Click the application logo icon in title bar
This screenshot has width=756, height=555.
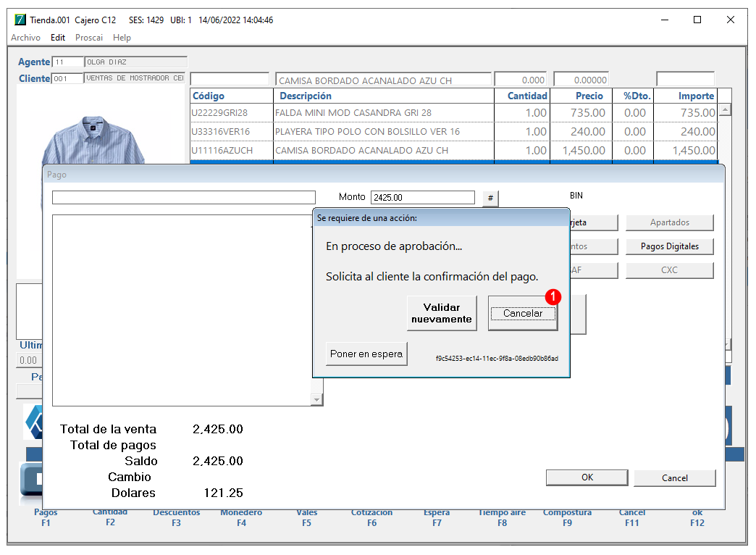pos(20,20)
